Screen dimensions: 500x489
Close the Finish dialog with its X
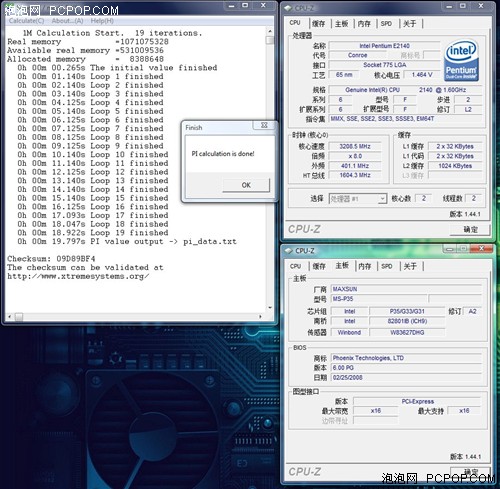coord(264,125)
